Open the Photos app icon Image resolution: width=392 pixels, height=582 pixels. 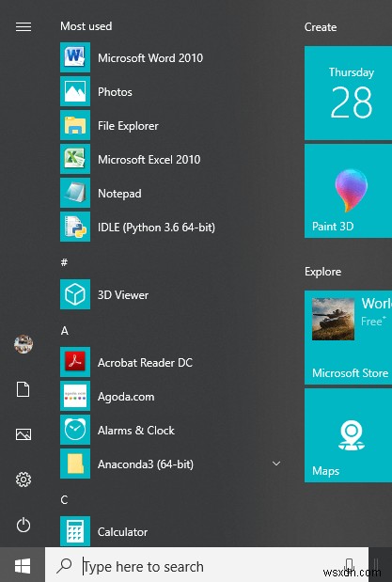75,91
